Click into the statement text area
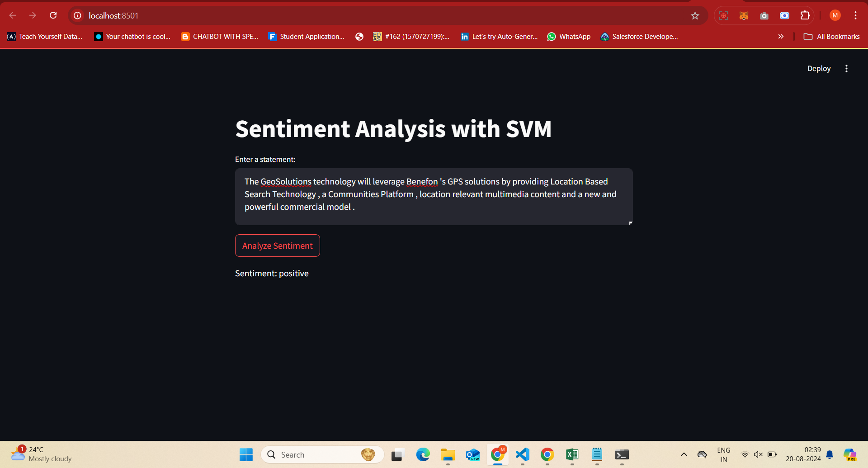Viewport: 868px width, 468px height. [434, 197]
